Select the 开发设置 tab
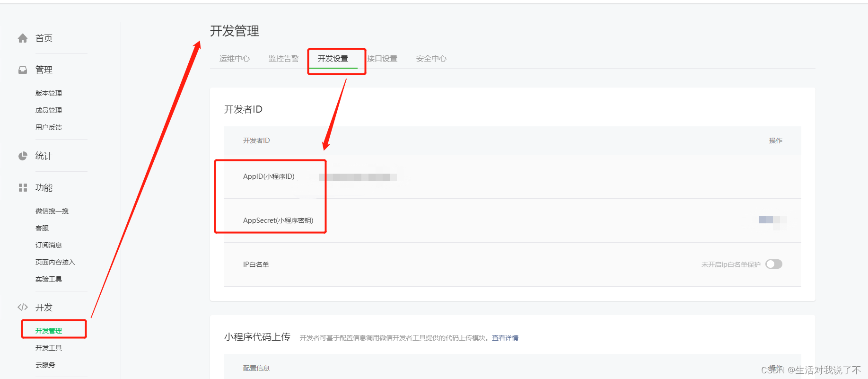The width and height of the screenshot is (868, 379). click(333, 59)
